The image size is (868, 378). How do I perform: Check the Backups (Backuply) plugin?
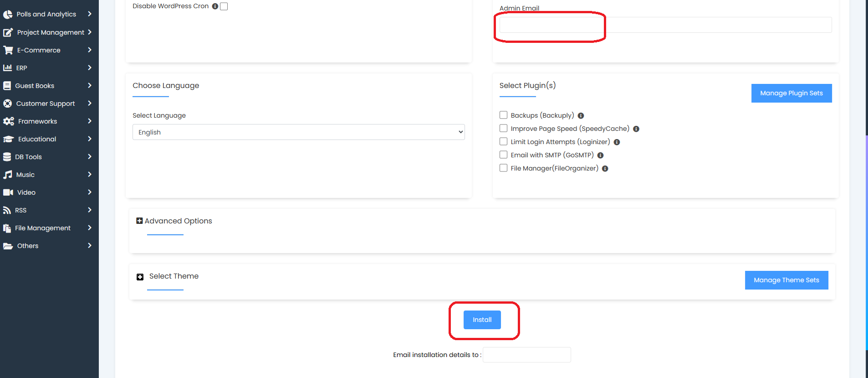(503, 115)
